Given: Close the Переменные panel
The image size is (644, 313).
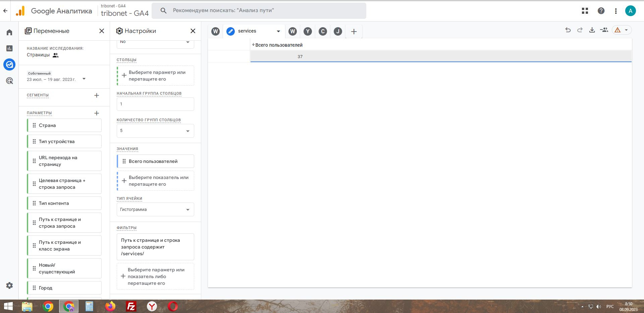Looking at the screenshot, I should (102, 31).
